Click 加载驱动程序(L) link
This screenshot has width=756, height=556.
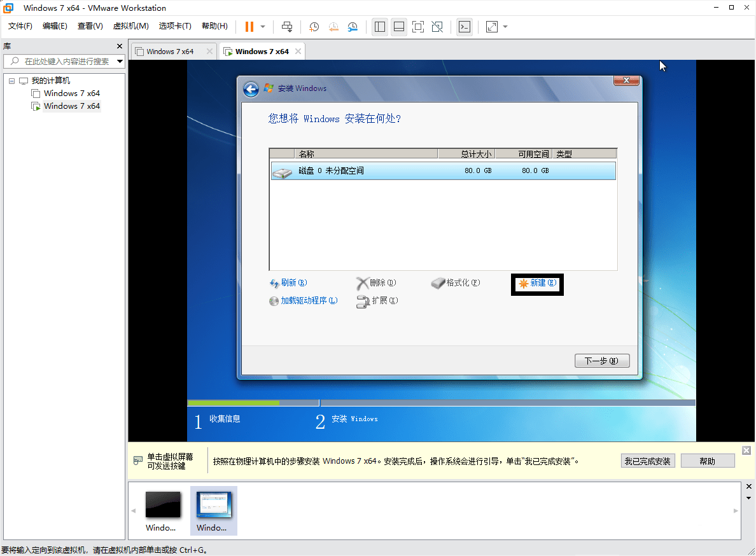click(304, 301)
